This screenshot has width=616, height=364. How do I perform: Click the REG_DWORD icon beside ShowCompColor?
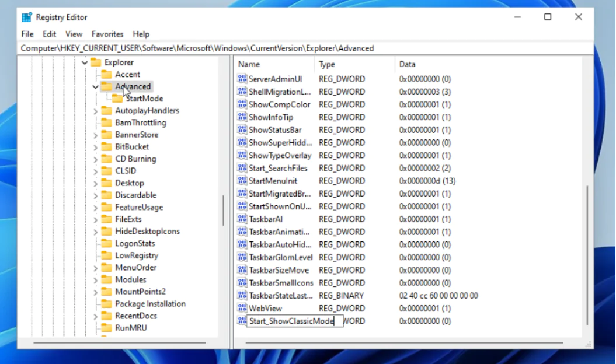(242, 104)
